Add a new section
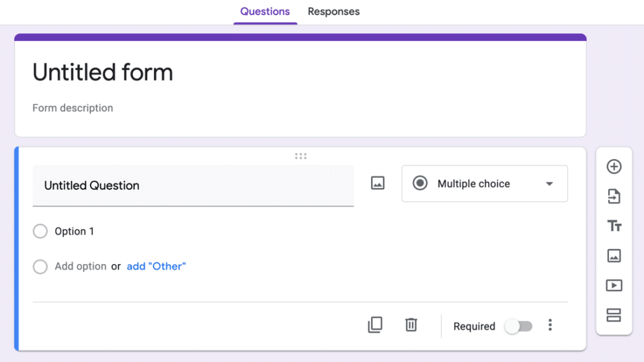The height and width of the screenshot is (362, 644). (x=614, y=314)
